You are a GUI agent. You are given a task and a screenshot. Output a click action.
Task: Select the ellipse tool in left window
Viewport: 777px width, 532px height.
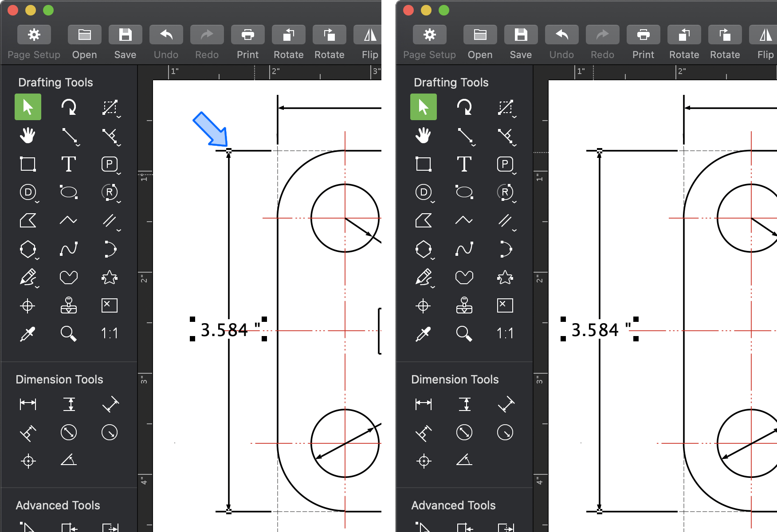pyautogui.click(x=69, y=192)
